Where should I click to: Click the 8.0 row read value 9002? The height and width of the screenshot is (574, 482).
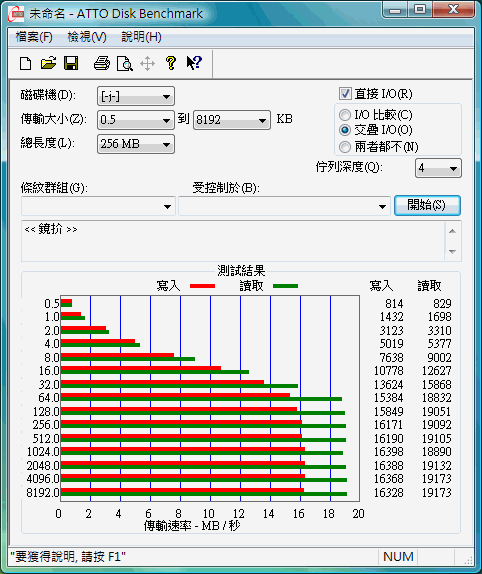439,358
